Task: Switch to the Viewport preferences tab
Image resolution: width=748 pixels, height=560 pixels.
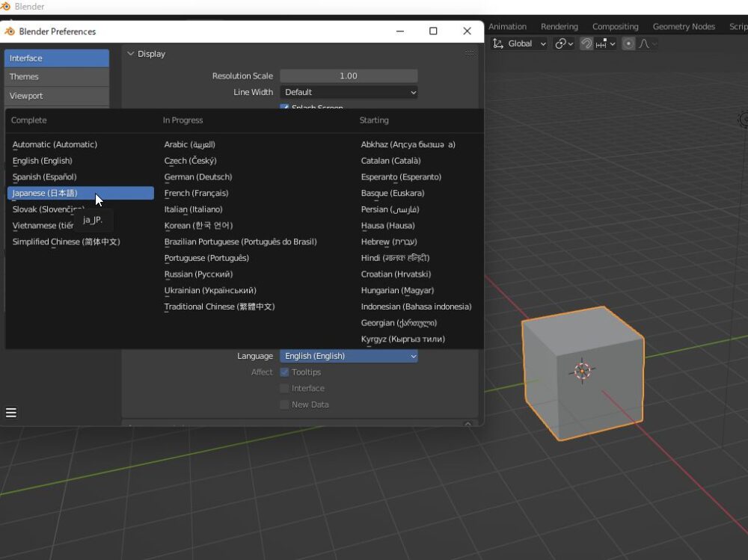Action: pyautogui.click(x=57, y=96)
